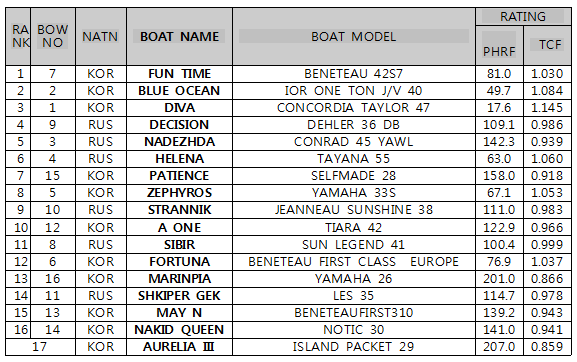Select the NATN column header
The image size is (577, 362).
[101, 36]
